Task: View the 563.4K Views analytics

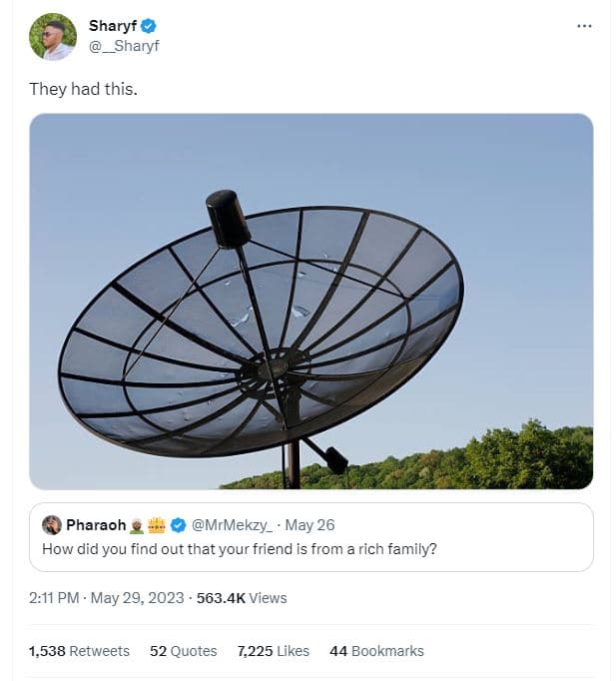Action: [x=242, y=598]
